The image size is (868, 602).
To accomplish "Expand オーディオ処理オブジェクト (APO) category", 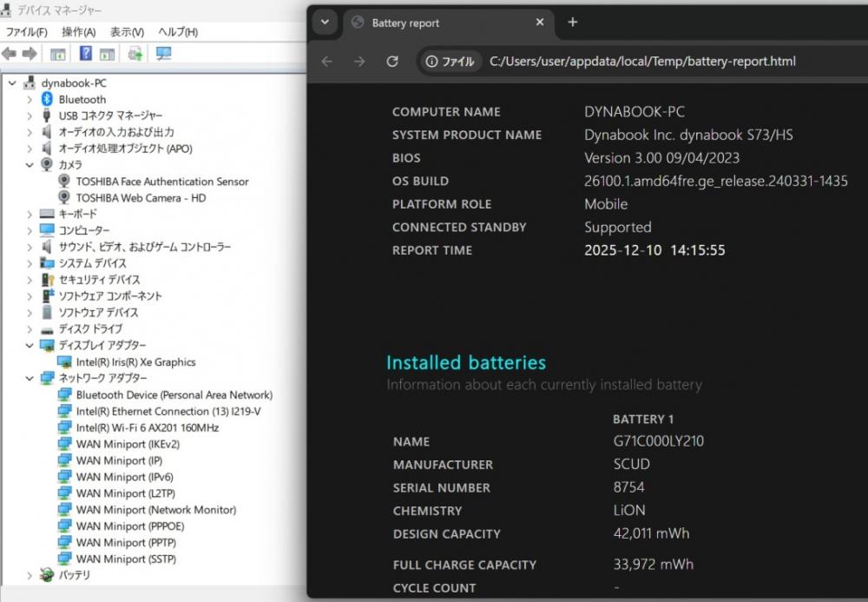I will (30, 149).
